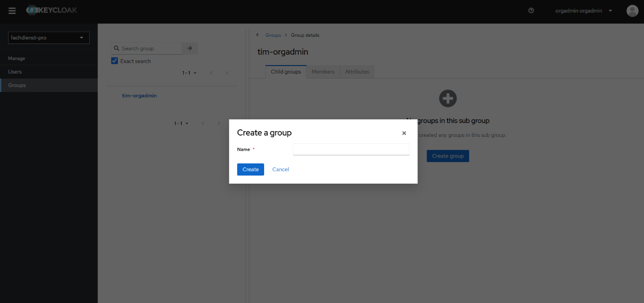
Task: Click the user avatar icon
Action: [632, 11]
